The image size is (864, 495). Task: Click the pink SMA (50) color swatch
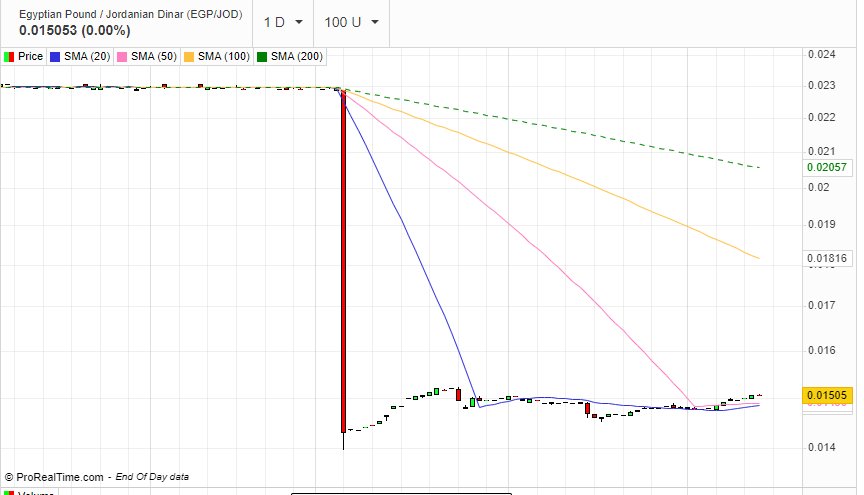click(122, 57)
